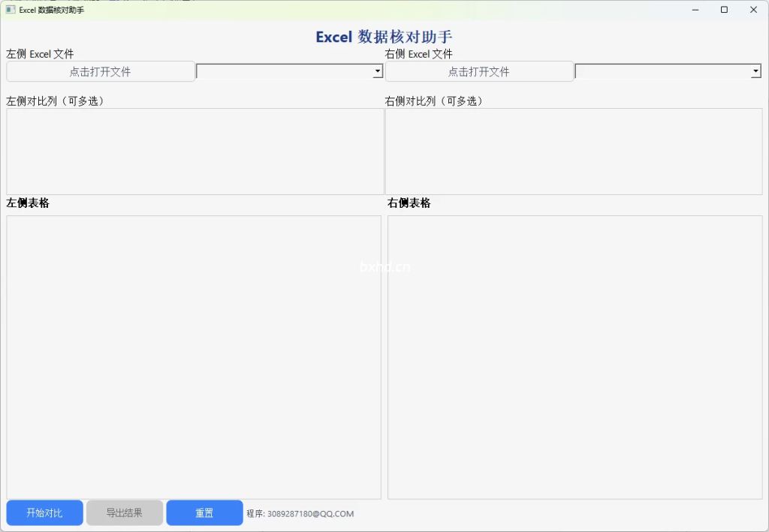The height and width of the screenshot is (532, 769).
Task: Click the 右侧表格 table area
Action: 574,358
